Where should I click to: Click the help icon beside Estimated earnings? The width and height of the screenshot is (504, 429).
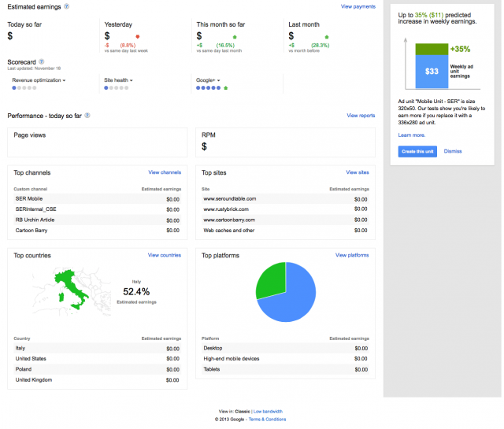66,6
